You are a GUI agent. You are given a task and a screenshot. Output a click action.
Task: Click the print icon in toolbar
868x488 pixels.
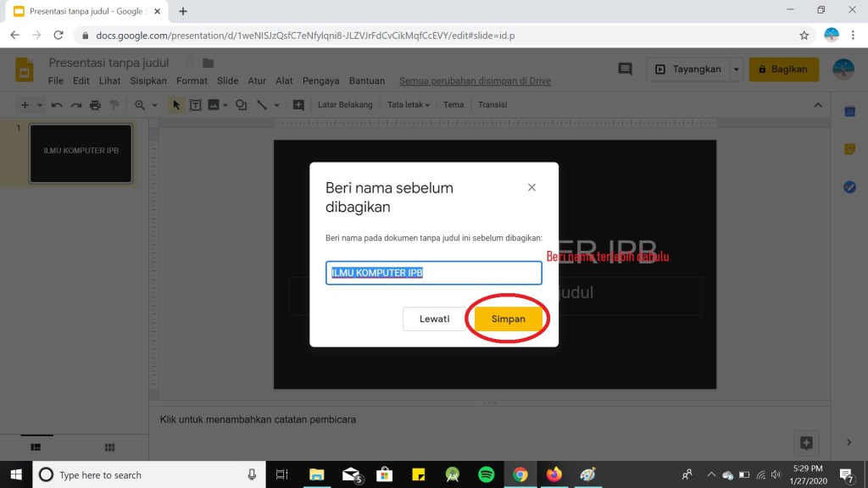pos(95,105)
